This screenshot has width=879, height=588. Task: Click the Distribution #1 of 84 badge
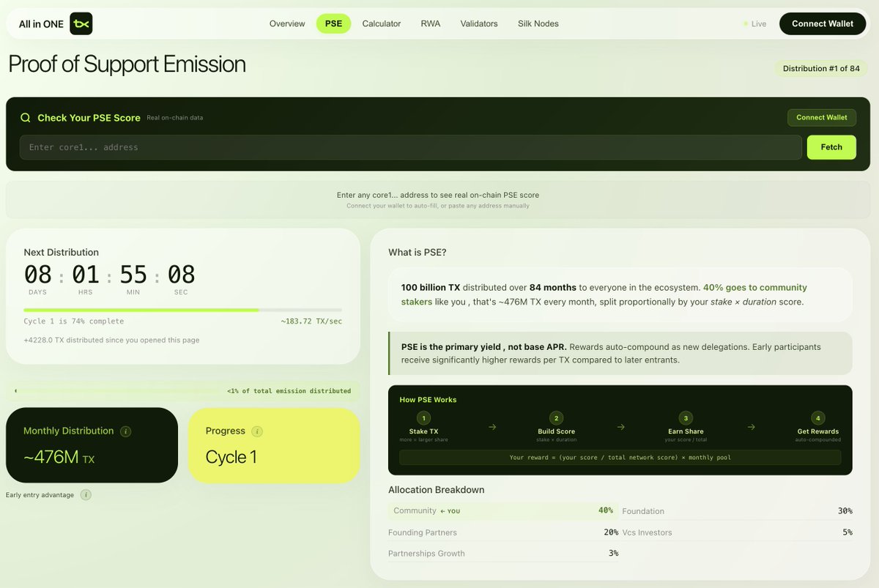click(x=821, y=69)
